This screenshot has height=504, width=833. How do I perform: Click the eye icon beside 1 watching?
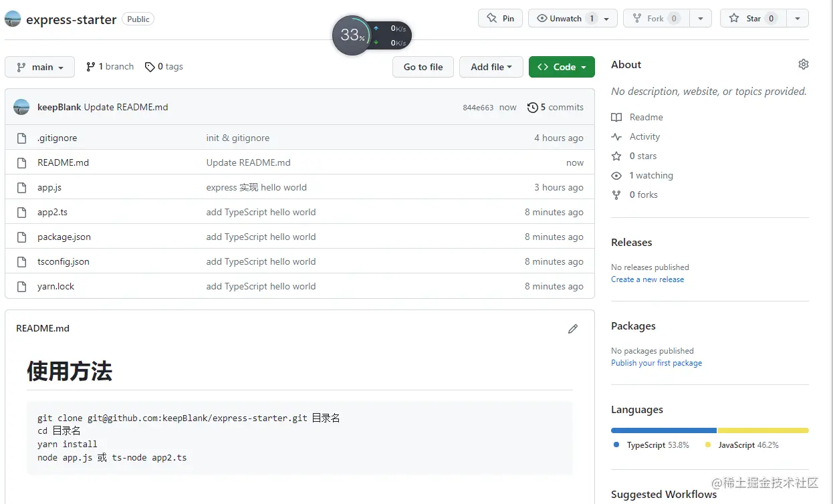(x=616, y=175)
